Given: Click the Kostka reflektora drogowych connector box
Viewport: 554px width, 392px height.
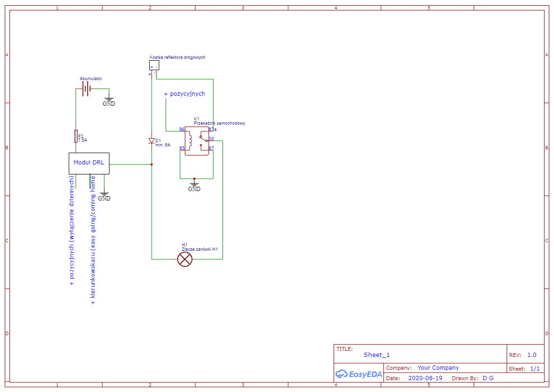Looking at the screenshot, I should pos(154,65).
